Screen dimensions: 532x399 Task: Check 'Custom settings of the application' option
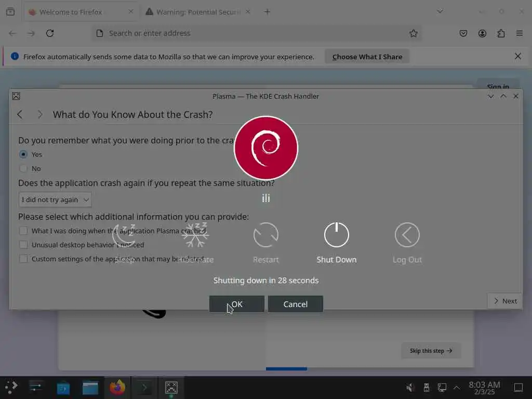coord(23,259)
